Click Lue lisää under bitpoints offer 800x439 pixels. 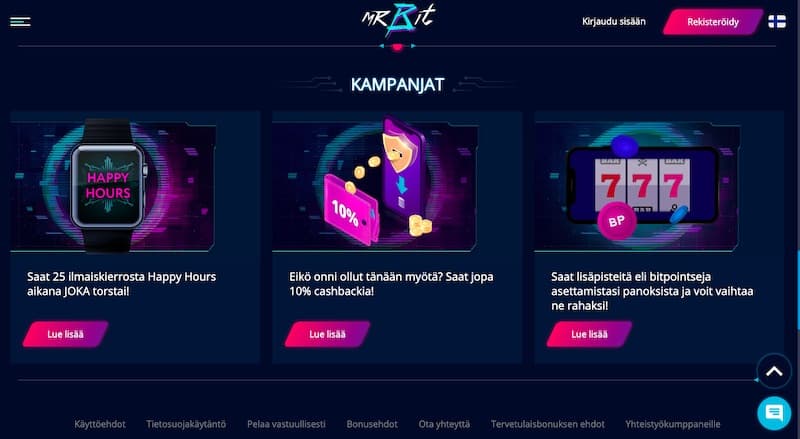589,334
